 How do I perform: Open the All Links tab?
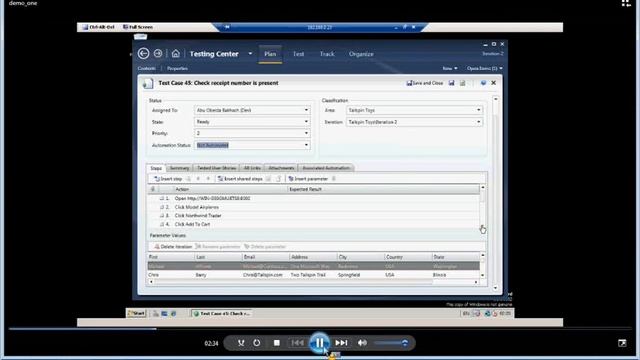(252, 168)
